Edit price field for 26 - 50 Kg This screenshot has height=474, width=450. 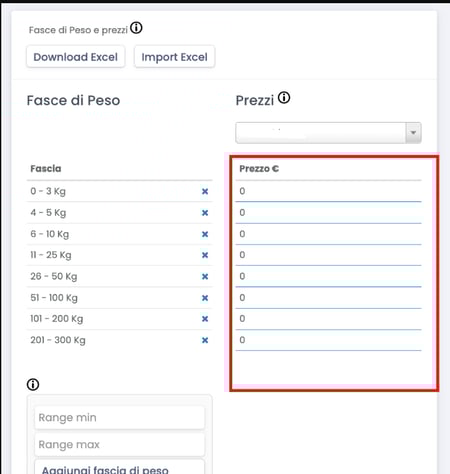tap(328, 276)
